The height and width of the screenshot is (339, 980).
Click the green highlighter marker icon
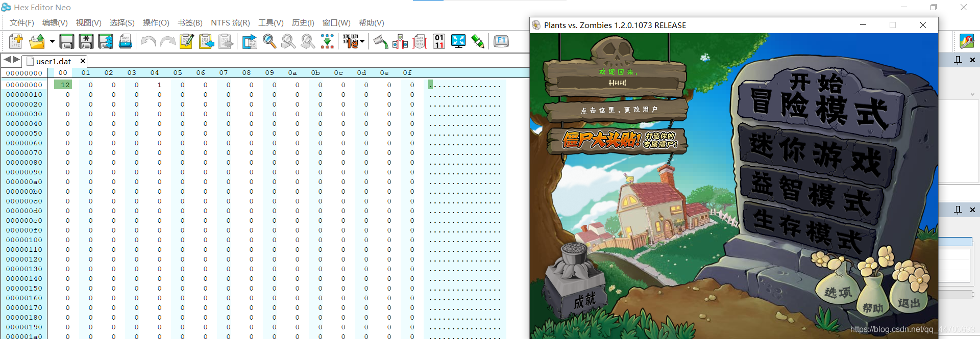tap(478, 41)
